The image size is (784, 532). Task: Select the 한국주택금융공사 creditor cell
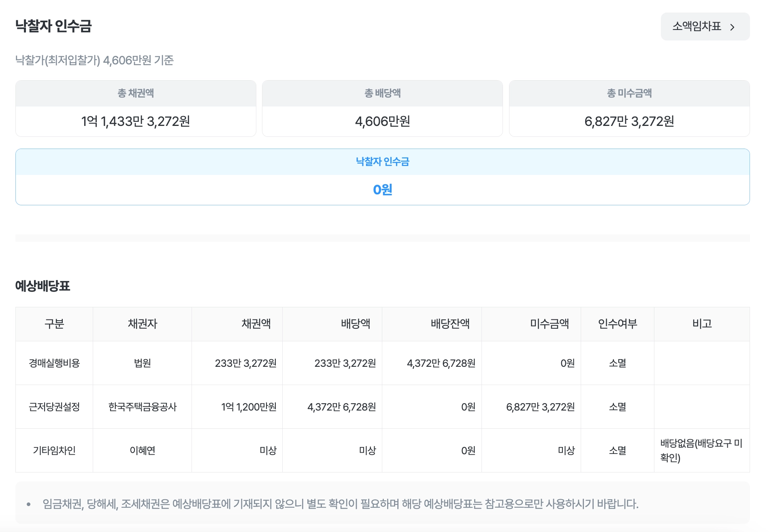point(142,407)
